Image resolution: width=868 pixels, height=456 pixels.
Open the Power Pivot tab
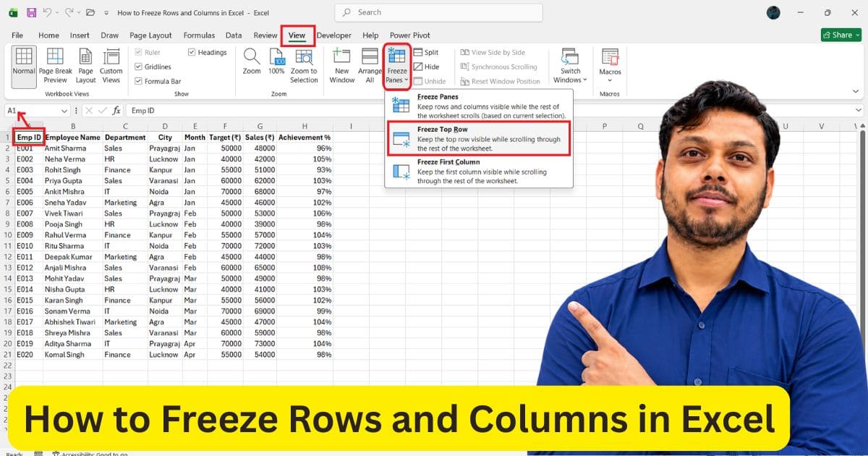[410, 35]
